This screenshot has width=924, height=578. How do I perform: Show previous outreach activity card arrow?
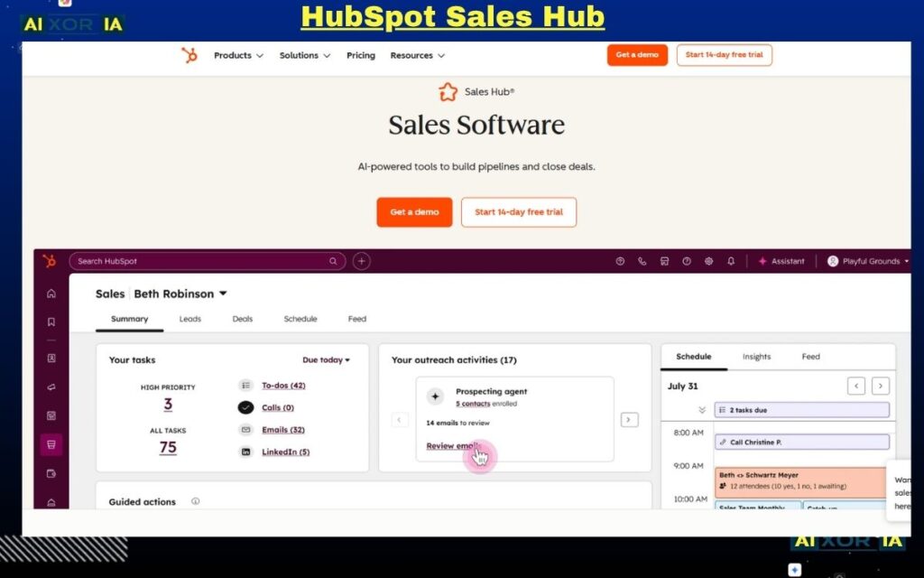tap(400, 420)
